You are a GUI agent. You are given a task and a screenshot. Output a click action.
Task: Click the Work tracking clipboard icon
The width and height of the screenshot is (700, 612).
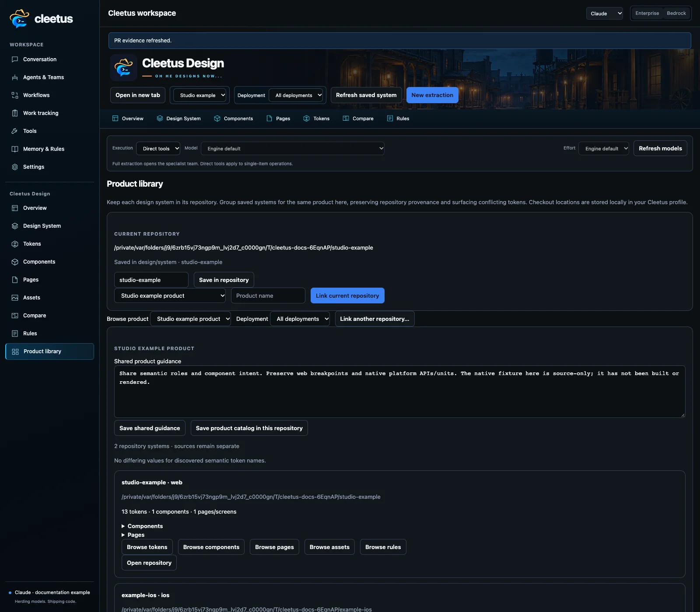[x=15, y=113]
